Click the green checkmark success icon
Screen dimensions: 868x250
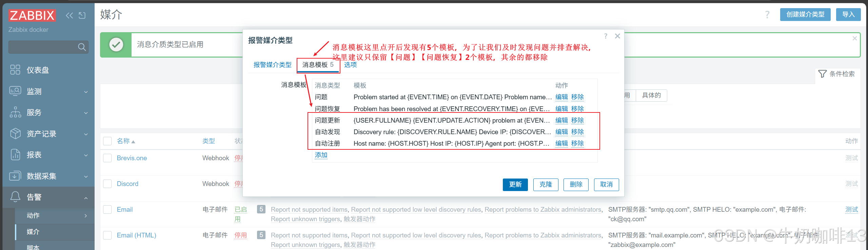coord(116,44)
